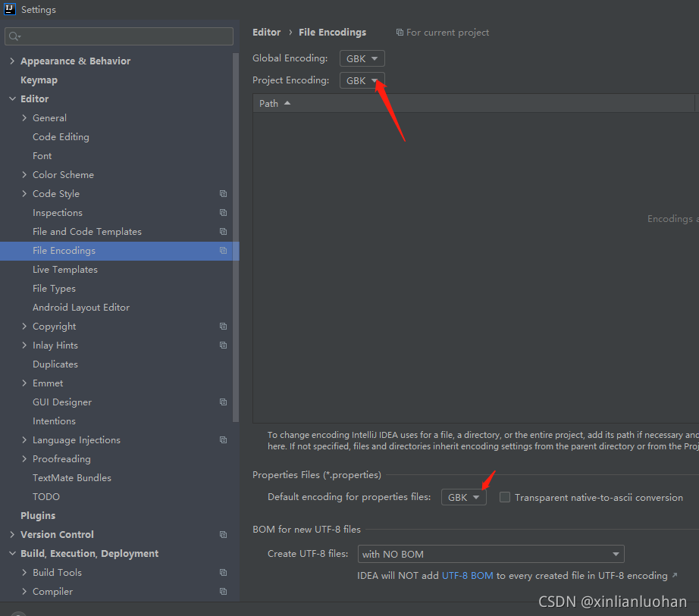Screen dimensions: 699x616
Task: Click the 'Editor' breadcrumb in the header
Action: [266, 32]
